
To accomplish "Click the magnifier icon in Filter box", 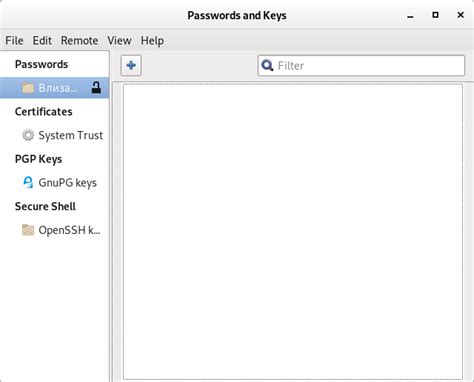I will tap(267, 65).
